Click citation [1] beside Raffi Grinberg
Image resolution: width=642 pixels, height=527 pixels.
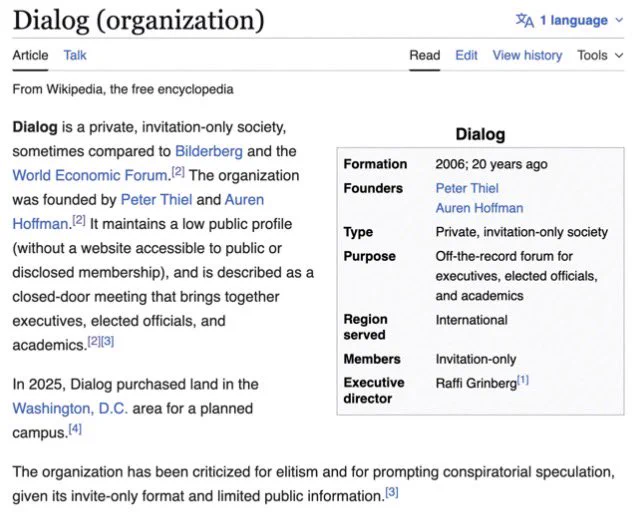[523, 380]
